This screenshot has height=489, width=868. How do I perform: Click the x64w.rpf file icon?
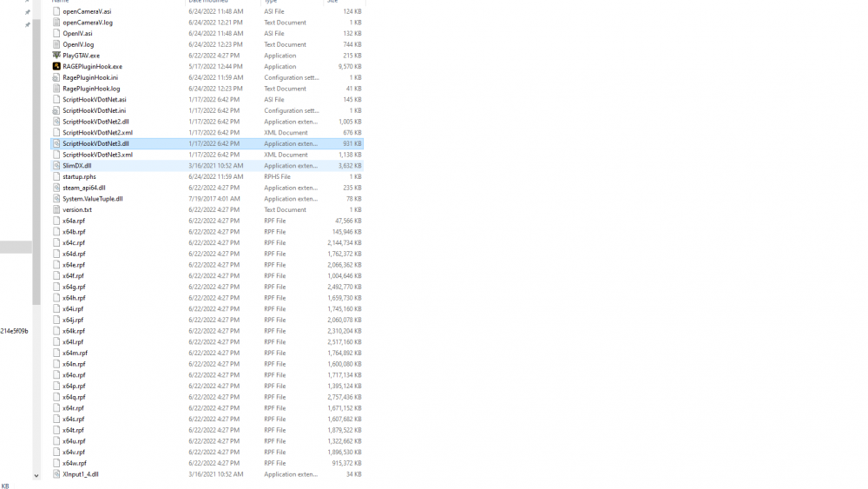[56, 463]
